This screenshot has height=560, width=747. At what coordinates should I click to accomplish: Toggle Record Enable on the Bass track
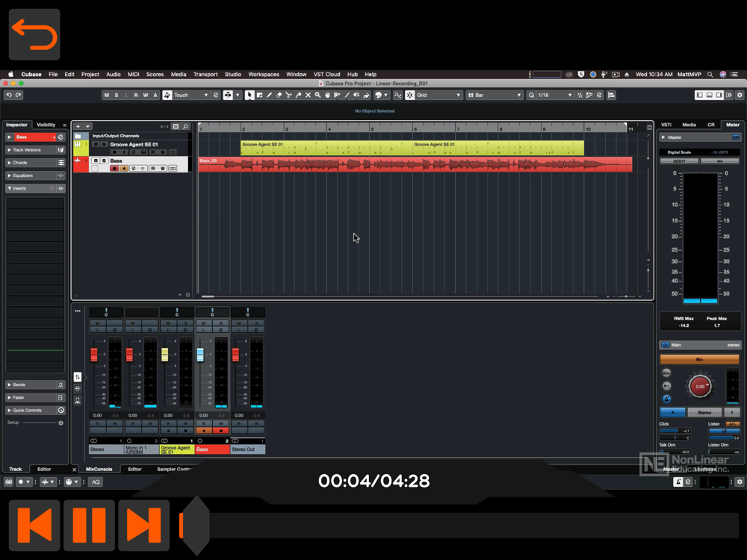[114, 169]
